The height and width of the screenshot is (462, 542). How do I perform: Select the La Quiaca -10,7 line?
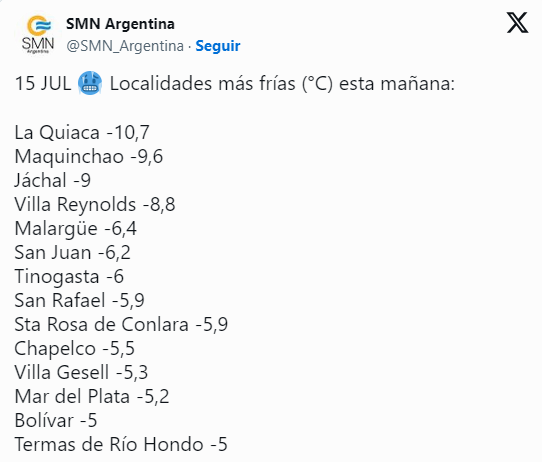(x=82, y=132)
